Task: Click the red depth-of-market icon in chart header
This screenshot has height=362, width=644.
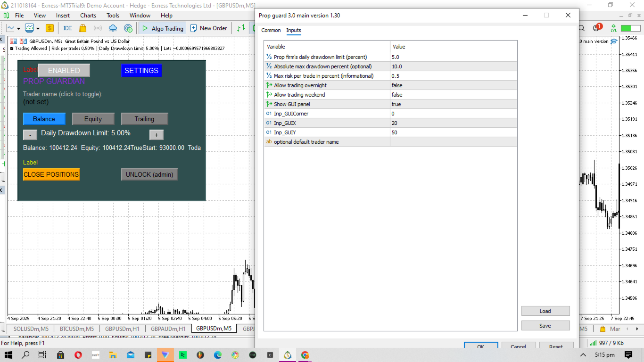Action: pos(13,41)
